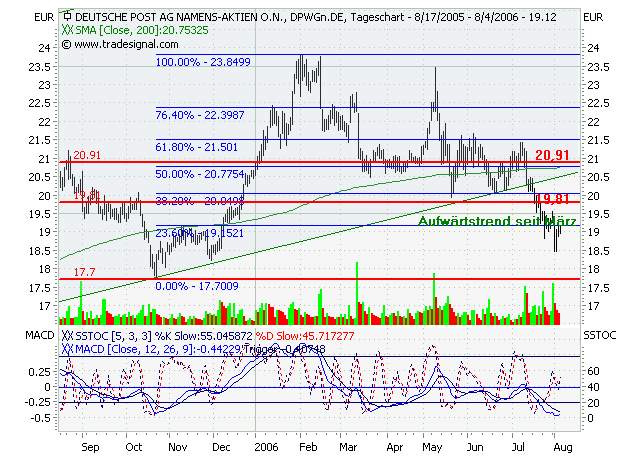Click the 'Sep' month on the time axis

tap(90, 447)
